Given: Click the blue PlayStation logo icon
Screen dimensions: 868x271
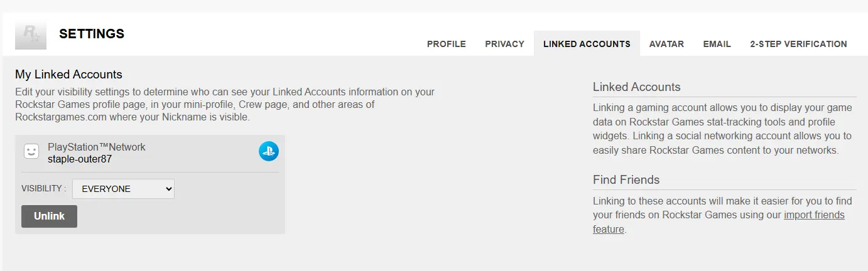Looking at the screenshot, I should (x=269, y=151).
